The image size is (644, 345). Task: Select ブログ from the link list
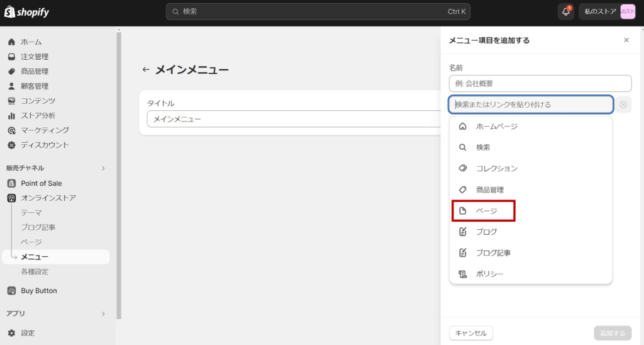(x=531, y=232)
